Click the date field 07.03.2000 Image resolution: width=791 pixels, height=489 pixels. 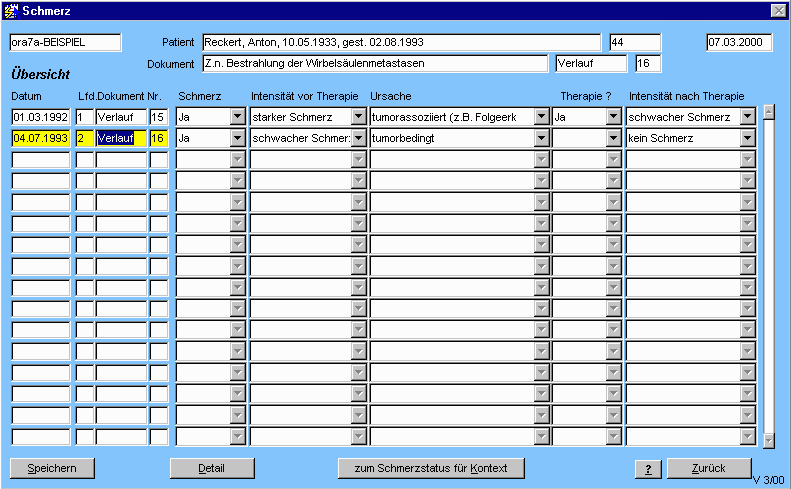[x=738, y=42]
